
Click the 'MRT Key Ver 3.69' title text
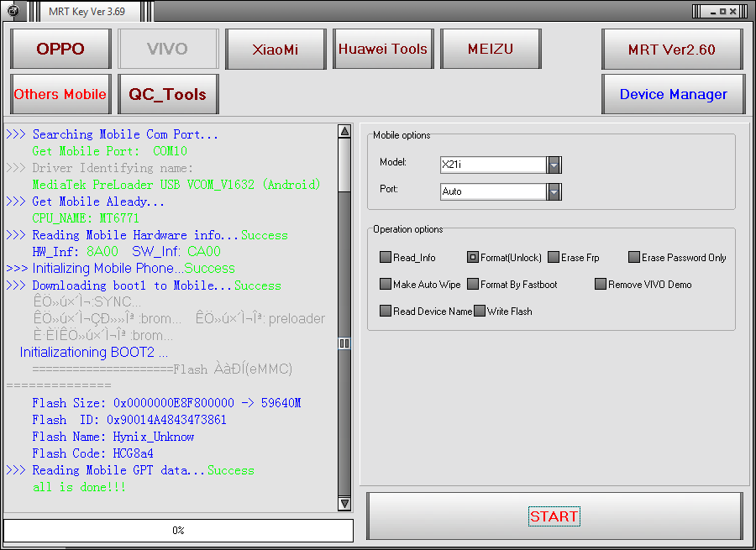pyautogui.click(x=87, y=12)
